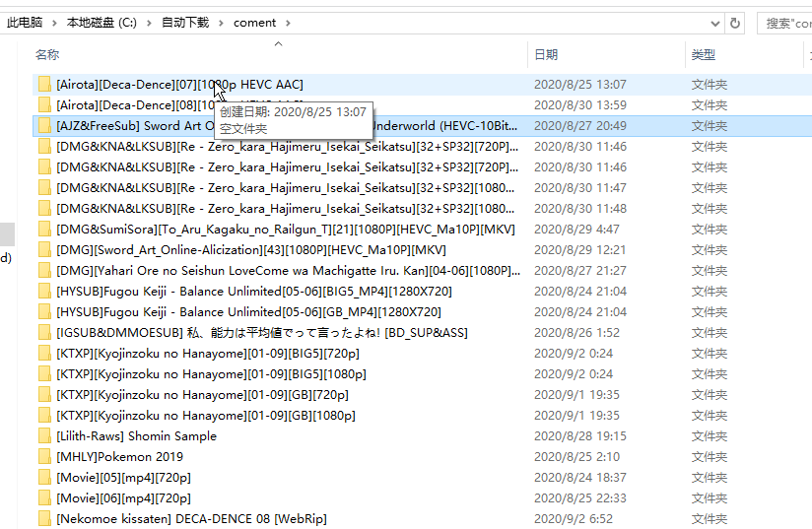Sort files by the 日期 column header
The height and width of the screenshot is (529, 812).
coord(546,55)
